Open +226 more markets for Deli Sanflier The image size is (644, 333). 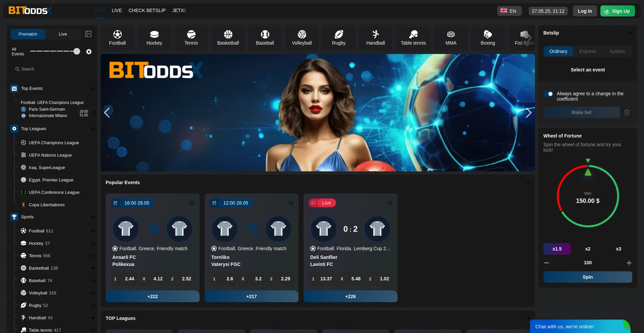coord(351,296)
